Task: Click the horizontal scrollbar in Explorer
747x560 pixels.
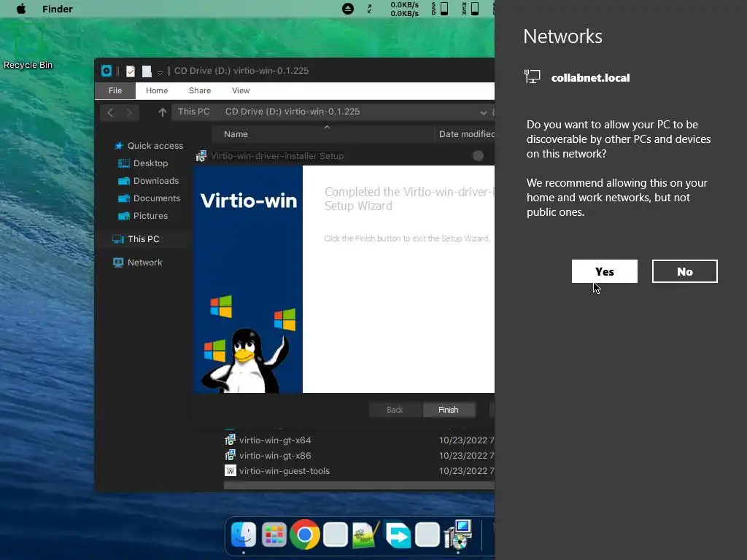Action: click(x=359, y=485)
